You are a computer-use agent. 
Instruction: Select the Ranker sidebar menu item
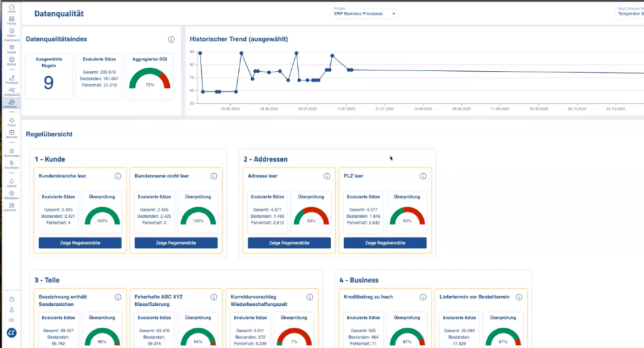pos(11,60)
